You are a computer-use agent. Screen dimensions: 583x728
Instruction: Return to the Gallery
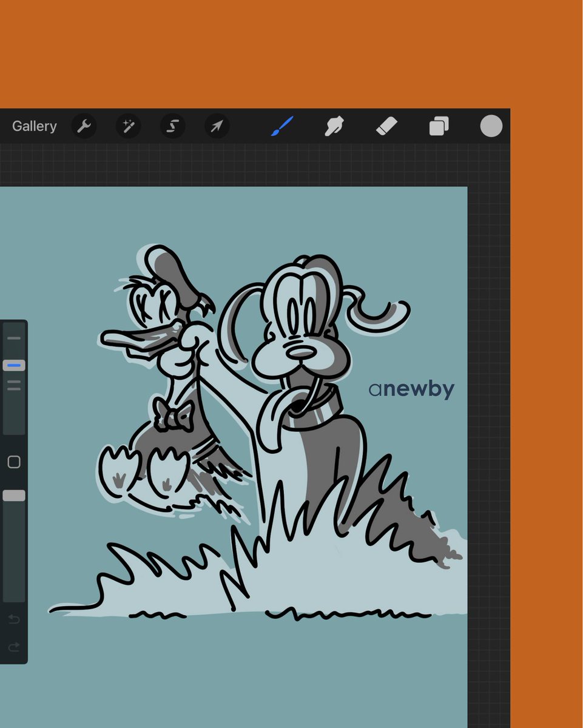coord(35,126)
